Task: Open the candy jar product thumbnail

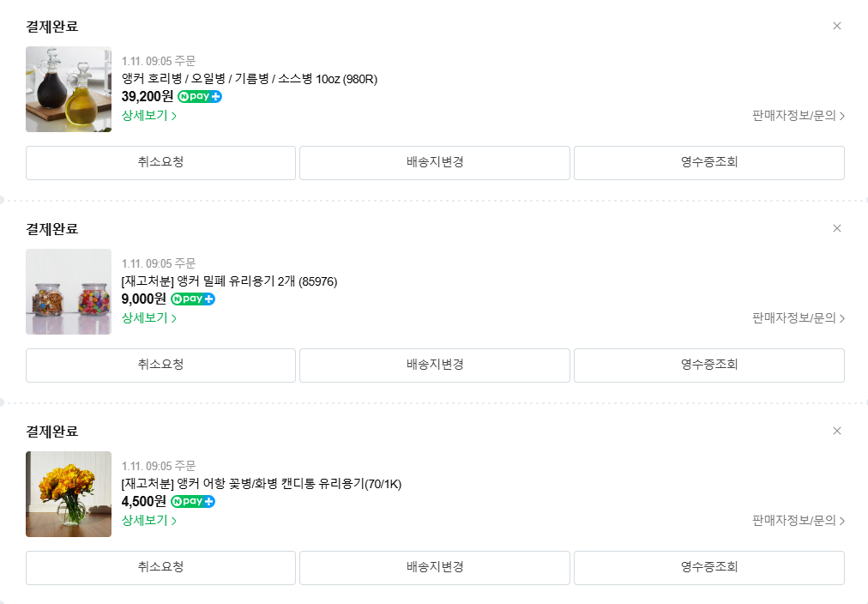Action: click(69, 292)
